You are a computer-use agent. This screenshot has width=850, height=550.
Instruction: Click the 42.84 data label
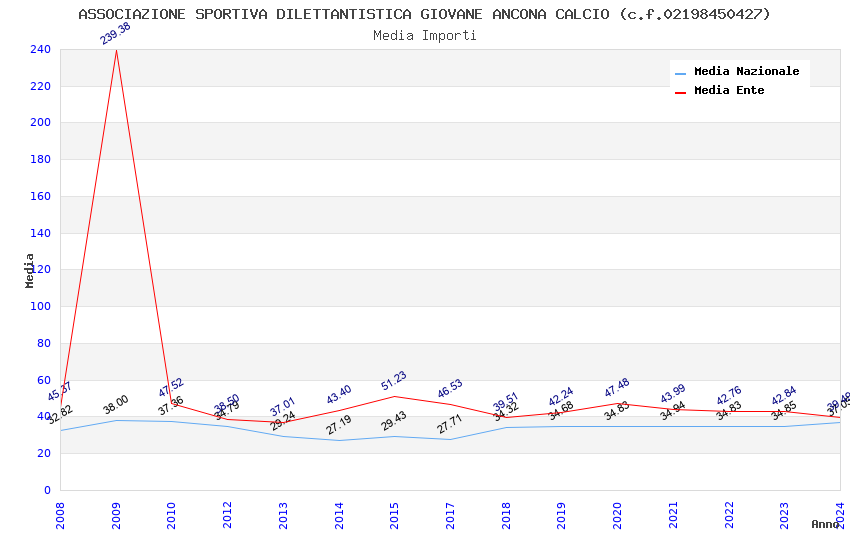pyautogui.click(x=784, y=396)
